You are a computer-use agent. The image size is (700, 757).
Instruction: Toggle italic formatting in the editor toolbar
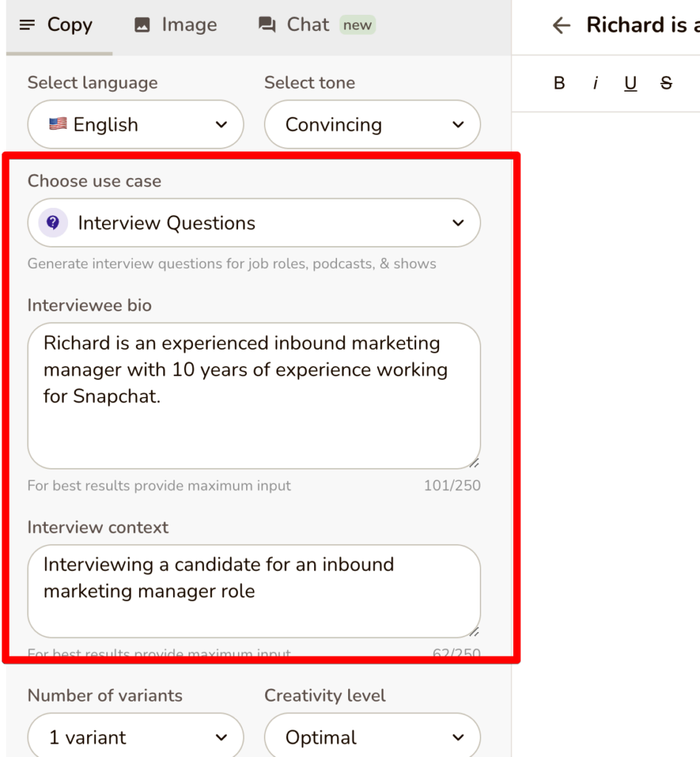coord(595,84)
